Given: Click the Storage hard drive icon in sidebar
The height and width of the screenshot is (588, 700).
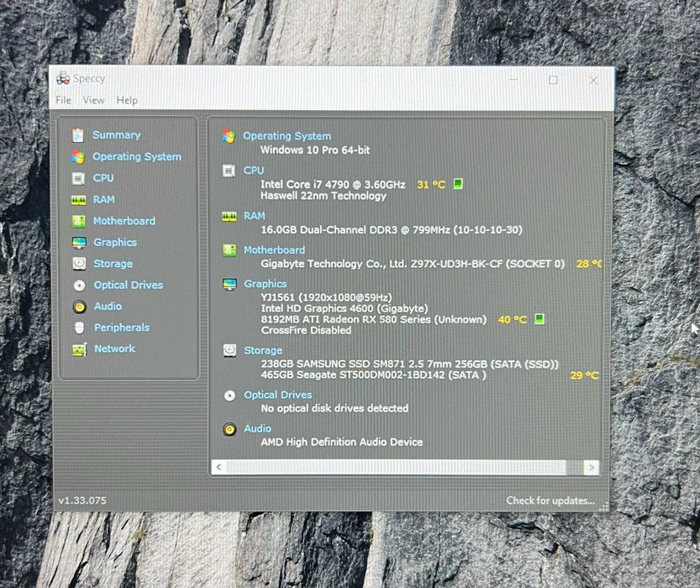Looking at the screenshot, I should [79, 264].
